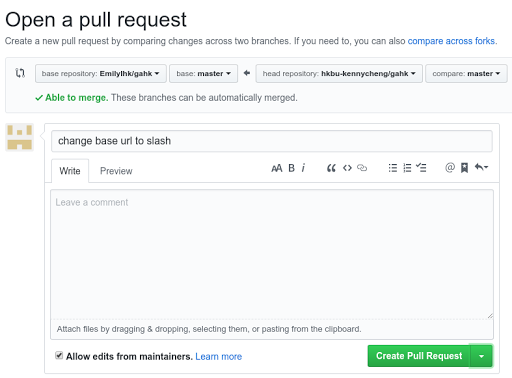Image resolution: width=512 pixels, height=378 pixels.
Task: Add a task list
Action: click(x=421, y=168)
